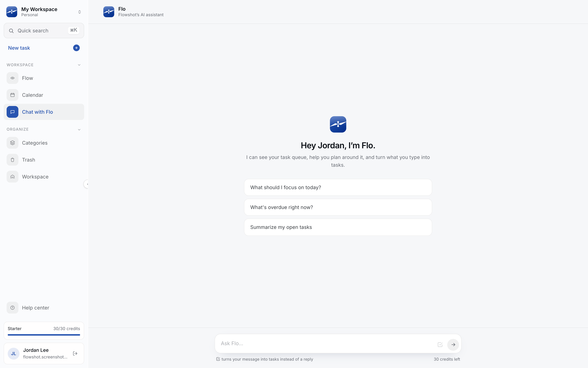Choose "What should I focus on today?"

(338, 187)
